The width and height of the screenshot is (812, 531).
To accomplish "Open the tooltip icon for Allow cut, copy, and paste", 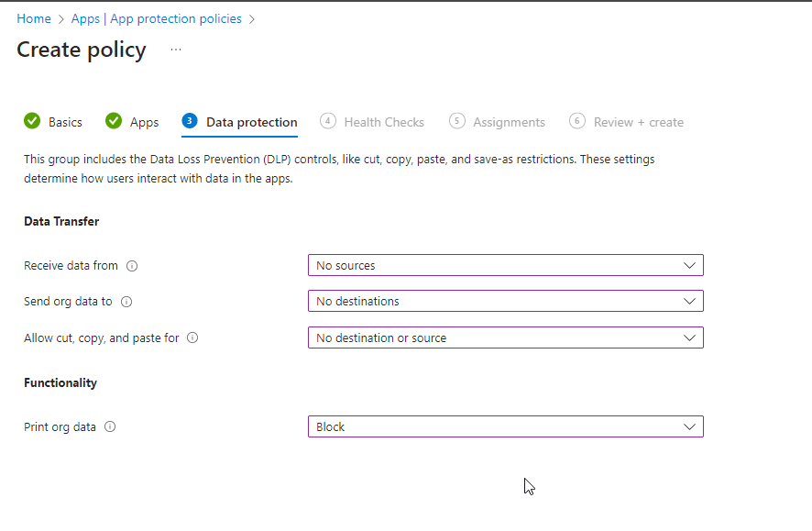I will point(192,337).
